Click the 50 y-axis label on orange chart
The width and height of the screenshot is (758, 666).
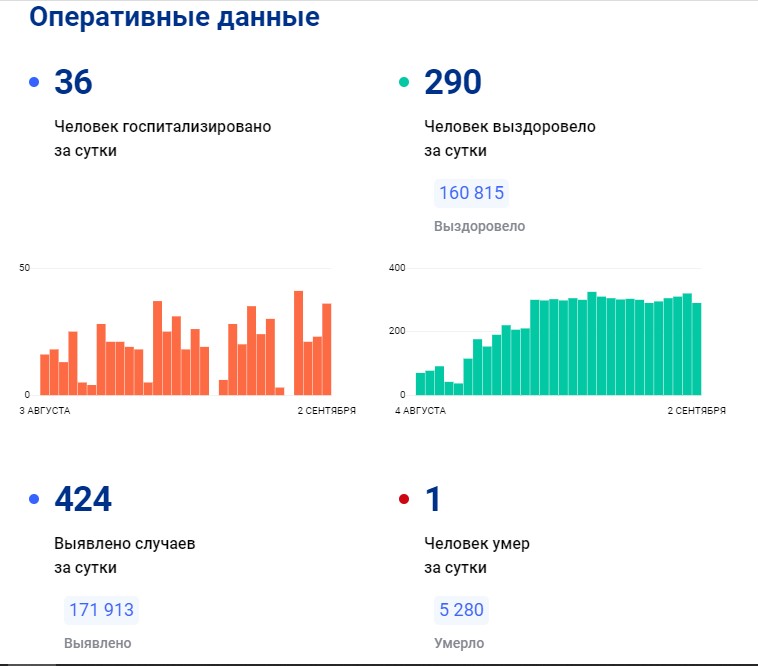pos(25,268)
